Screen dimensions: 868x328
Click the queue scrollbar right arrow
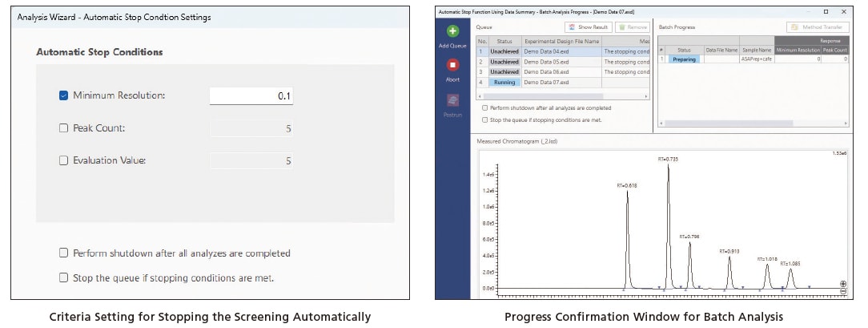click(646, 96)
